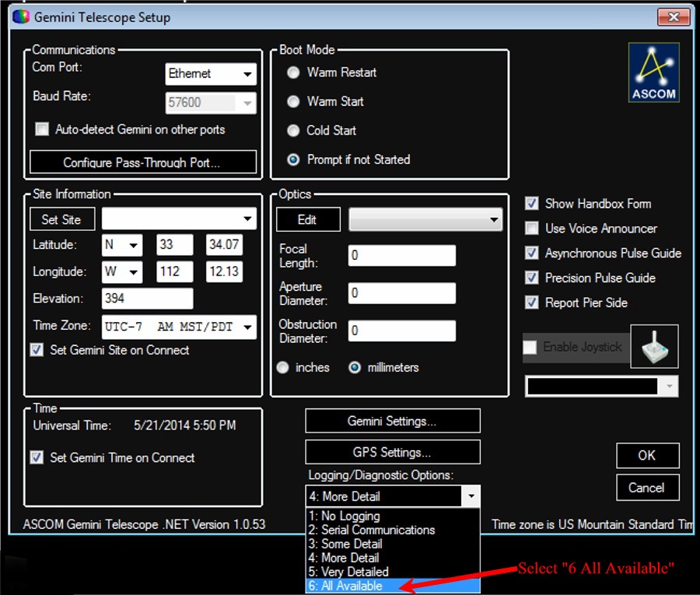The image size is (700, 595).
Task: Uncheck Set Gemini Time on Connect
Action: point(37,457)
